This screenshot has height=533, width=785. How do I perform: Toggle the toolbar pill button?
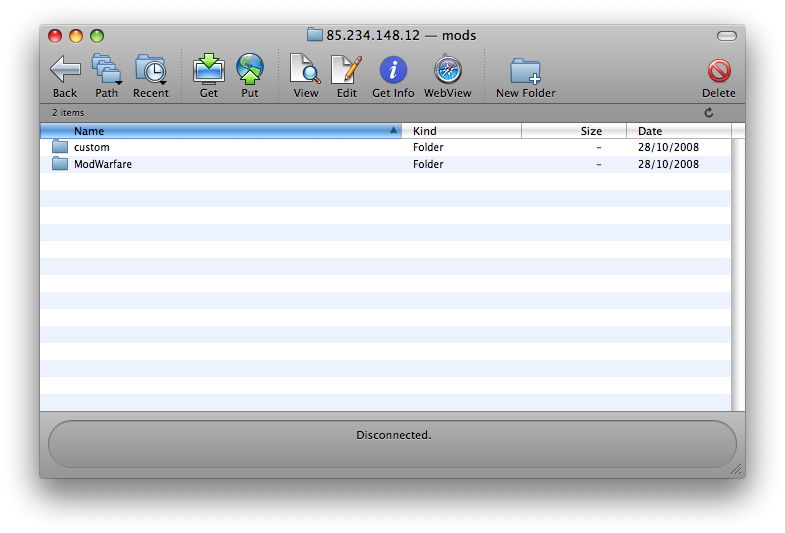[x=726, y=36]
